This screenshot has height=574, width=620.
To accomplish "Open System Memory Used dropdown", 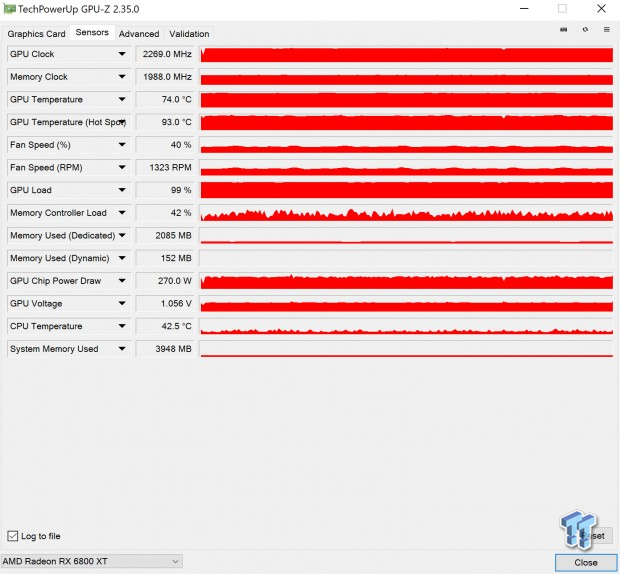I will coord(122,349).
